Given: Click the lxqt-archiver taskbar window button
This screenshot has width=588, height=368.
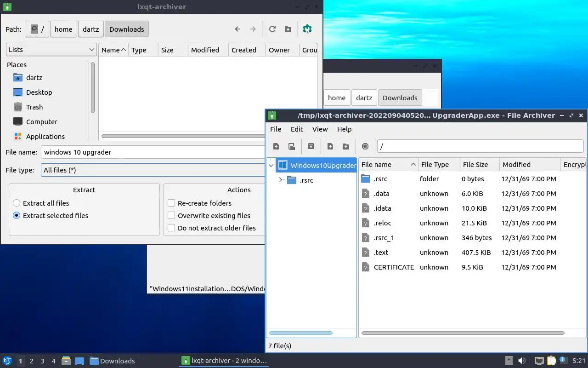Looking at the screenshot, I should (224, 361).
